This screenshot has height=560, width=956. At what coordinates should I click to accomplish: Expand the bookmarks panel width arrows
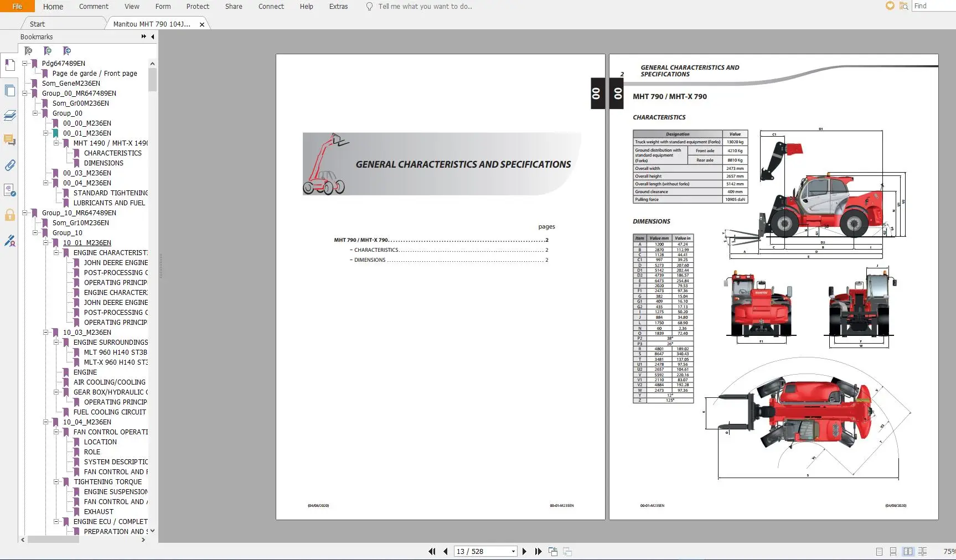click(144, 37)
